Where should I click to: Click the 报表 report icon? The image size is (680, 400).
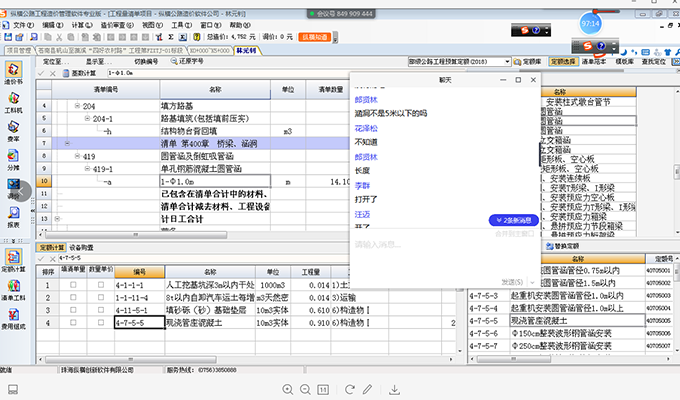pos(13,218)
